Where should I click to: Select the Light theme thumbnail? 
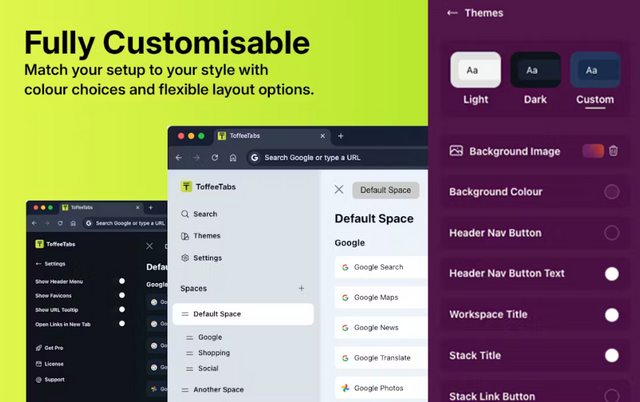point(476,70)
